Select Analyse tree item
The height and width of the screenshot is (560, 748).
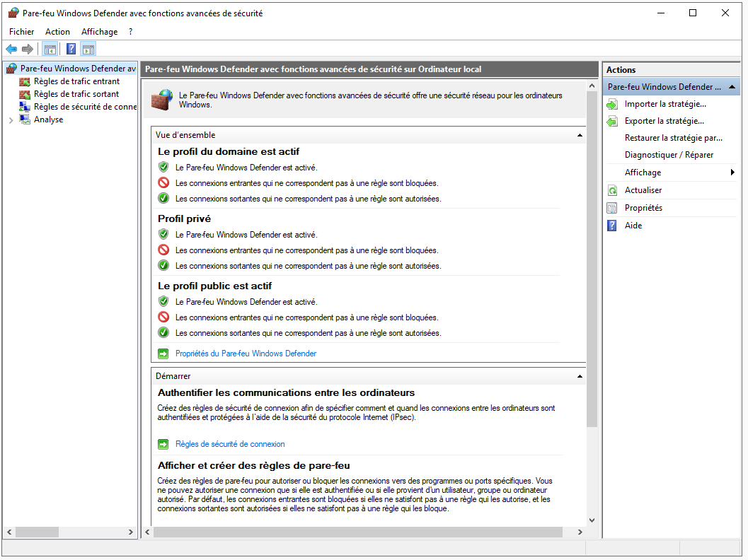(48, 119)
